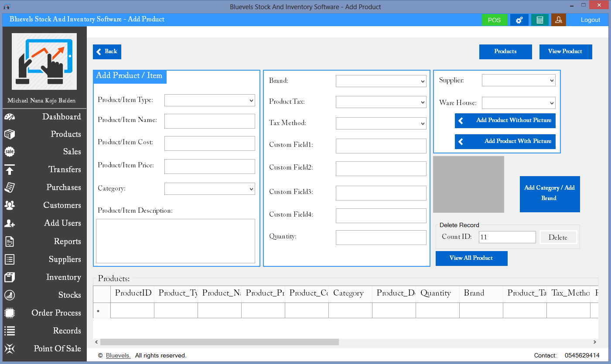Open Inventory from the sidebar menu

pyautogui.click(x=63, y=277)
